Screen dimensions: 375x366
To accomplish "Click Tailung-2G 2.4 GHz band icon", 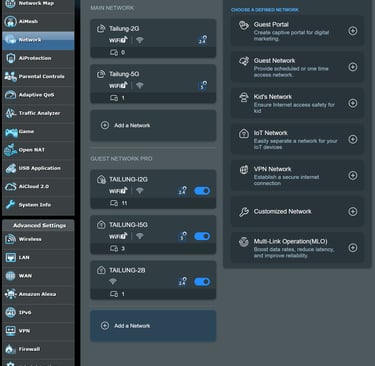I will 202,40.
